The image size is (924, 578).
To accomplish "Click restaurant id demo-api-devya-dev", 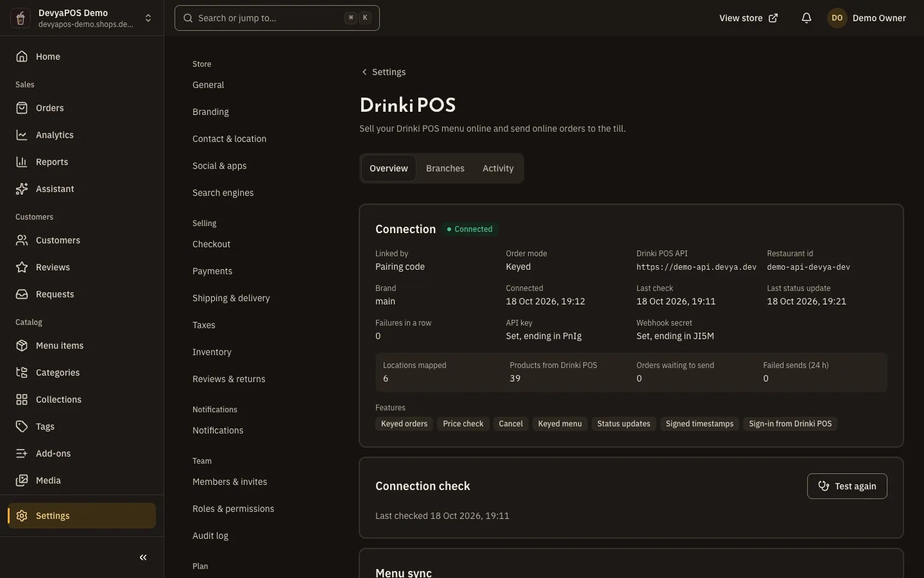I will pyautogui.click(x=809, y=267).
